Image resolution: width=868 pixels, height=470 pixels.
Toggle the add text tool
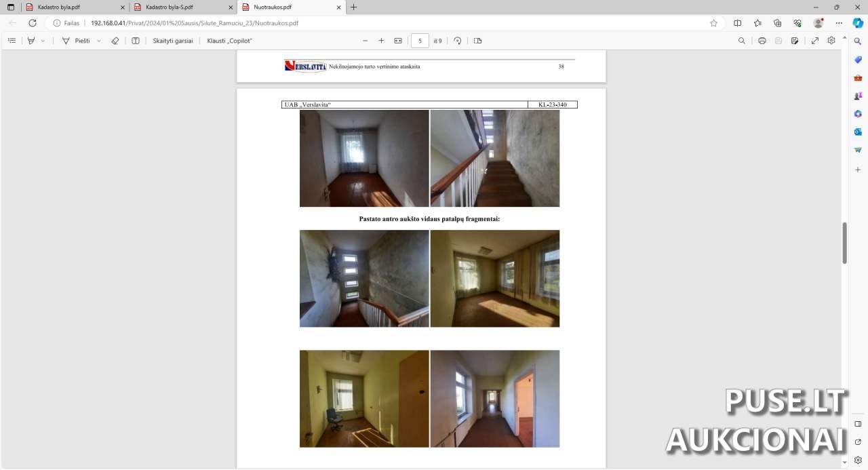tap(136, 41)
